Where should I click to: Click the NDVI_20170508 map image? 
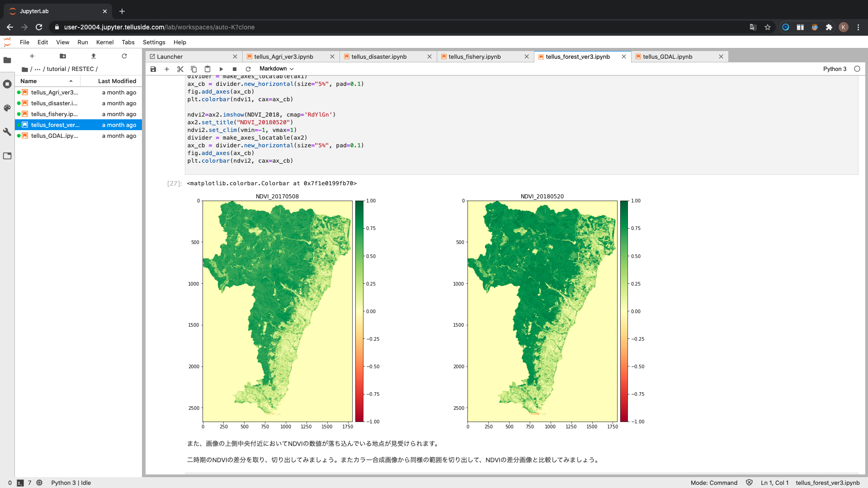coord(278,311)
